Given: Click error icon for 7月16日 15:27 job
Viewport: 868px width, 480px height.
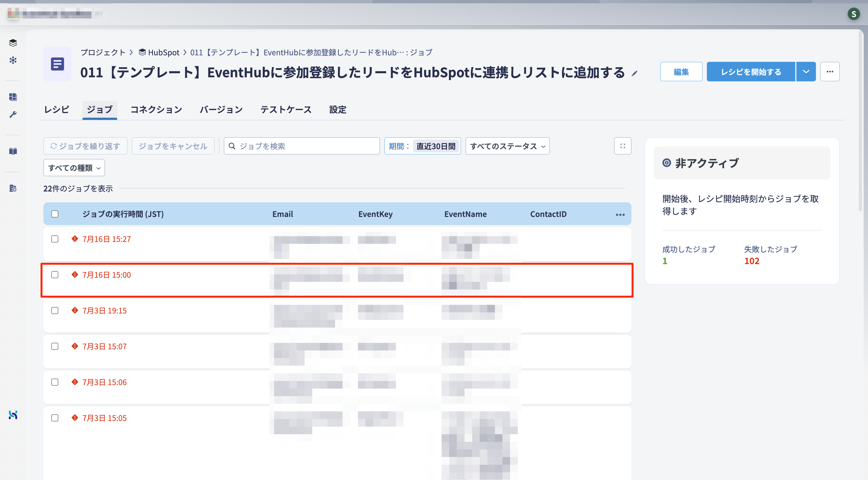Looking at the screenshot, I should pyautogui.click(x=75, y=238).
